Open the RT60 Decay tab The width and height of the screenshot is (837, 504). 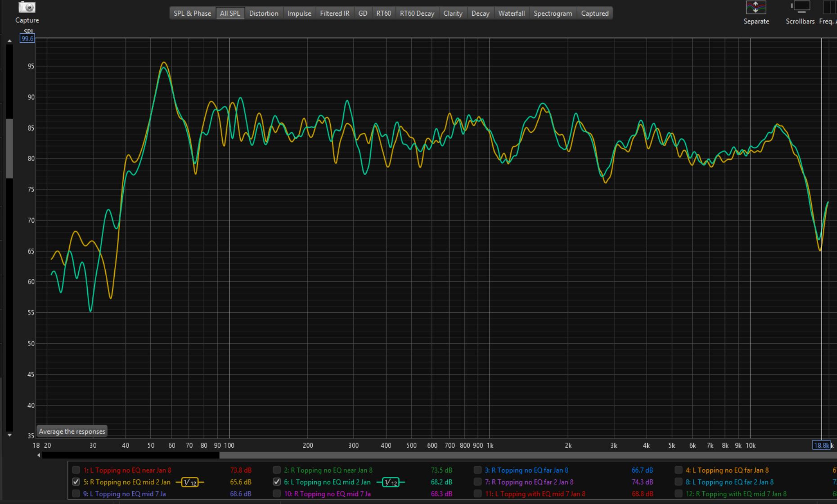[417, 13]
